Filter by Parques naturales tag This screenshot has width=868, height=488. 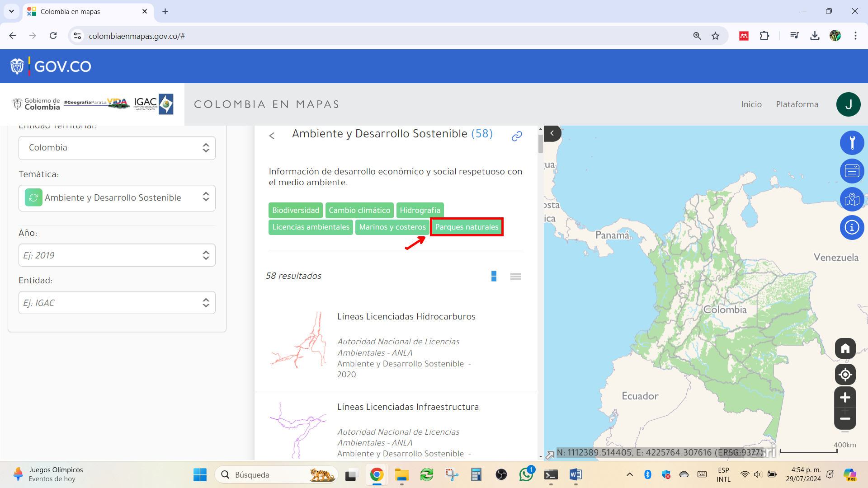[467, 227]
